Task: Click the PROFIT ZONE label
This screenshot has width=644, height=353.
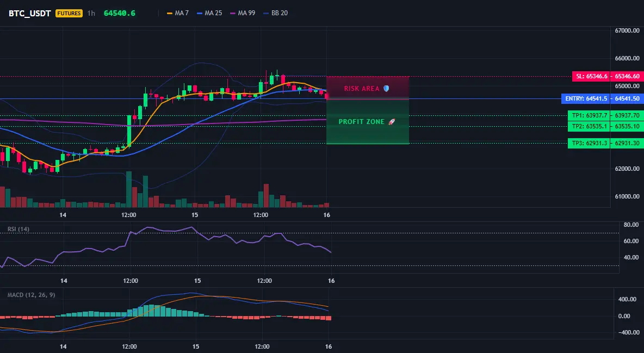Action: (x=361, y=122)
